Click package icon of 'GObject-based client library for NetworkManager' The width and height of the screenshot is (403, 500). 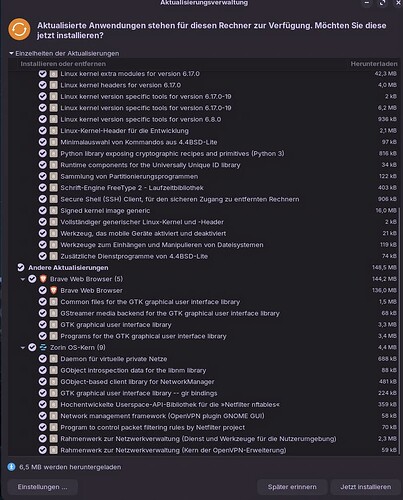[x=53, y=381]
